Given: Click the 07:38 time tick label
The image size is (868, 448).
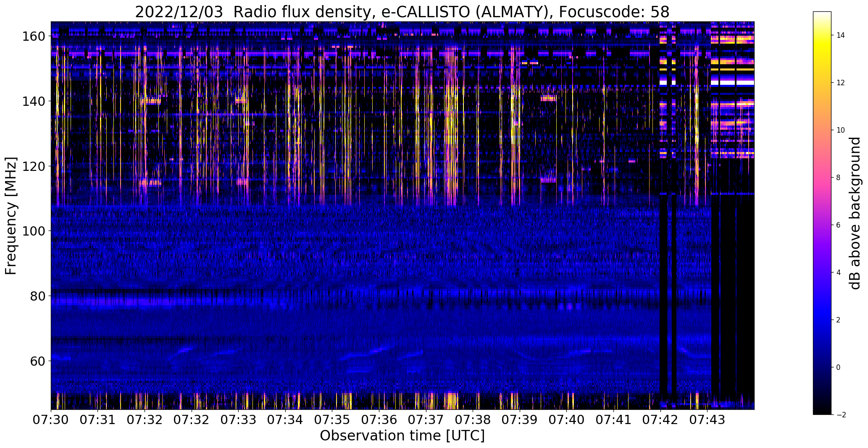Looking at the screenshot, I should pos(473,420).
